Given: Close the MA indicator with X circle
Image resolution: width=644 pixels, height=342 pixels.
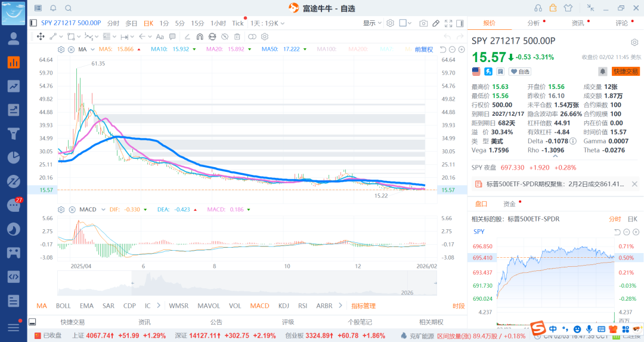Looking at the screenshot, I should click(71, 50).
